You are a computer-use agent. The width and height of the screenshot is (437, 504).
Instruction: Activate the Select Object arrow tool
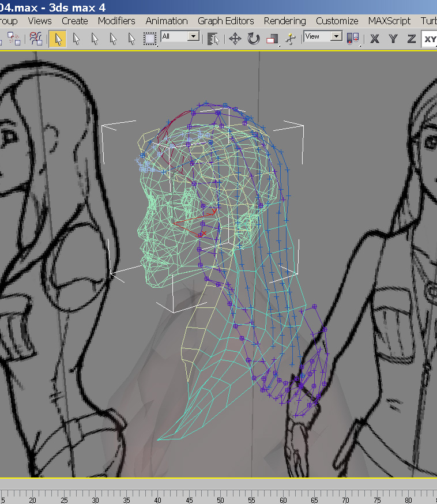coord(57,39)
